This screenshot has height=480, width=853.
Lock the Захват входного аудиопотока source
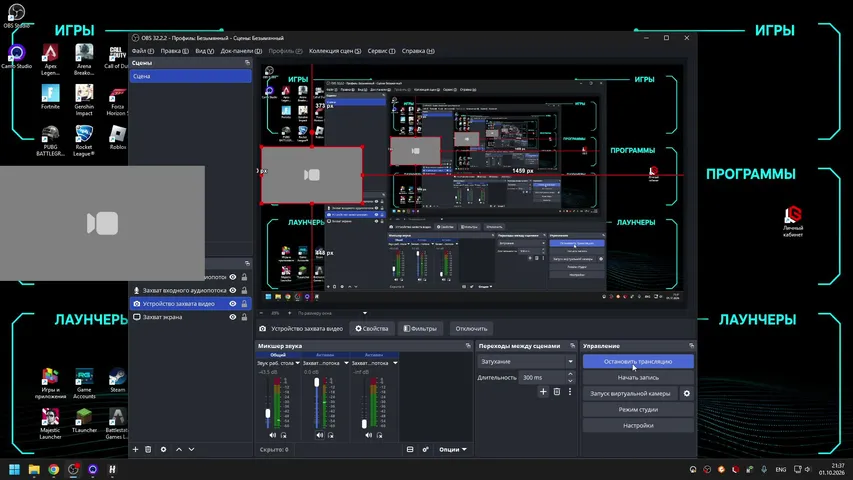coord(244,290)
